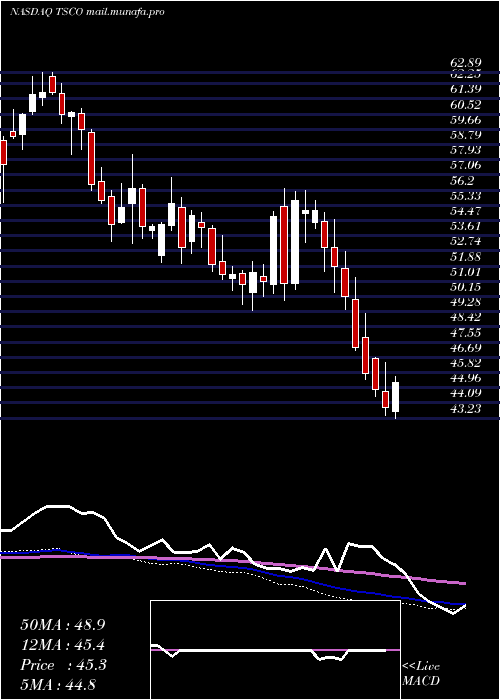Select the 48.42 price axis label
Screen dimensions: 500x700
466,317
